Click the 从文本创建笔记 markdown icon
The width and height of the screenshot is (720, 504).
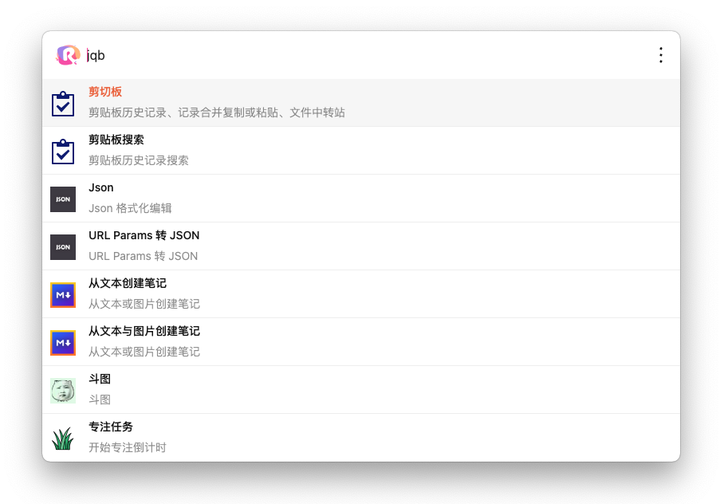[x=63, y=295]
